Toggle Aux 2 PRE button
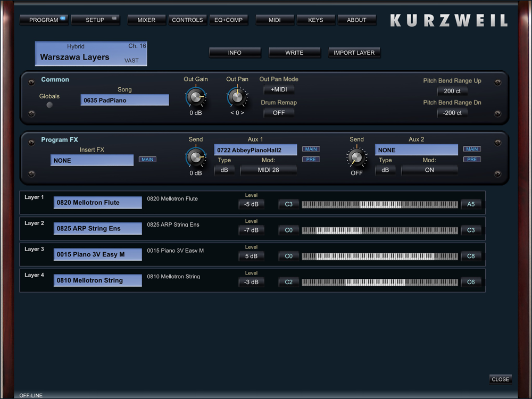This screenshot has height=399, width=532. pyautogui.click(x=472, y=160)
